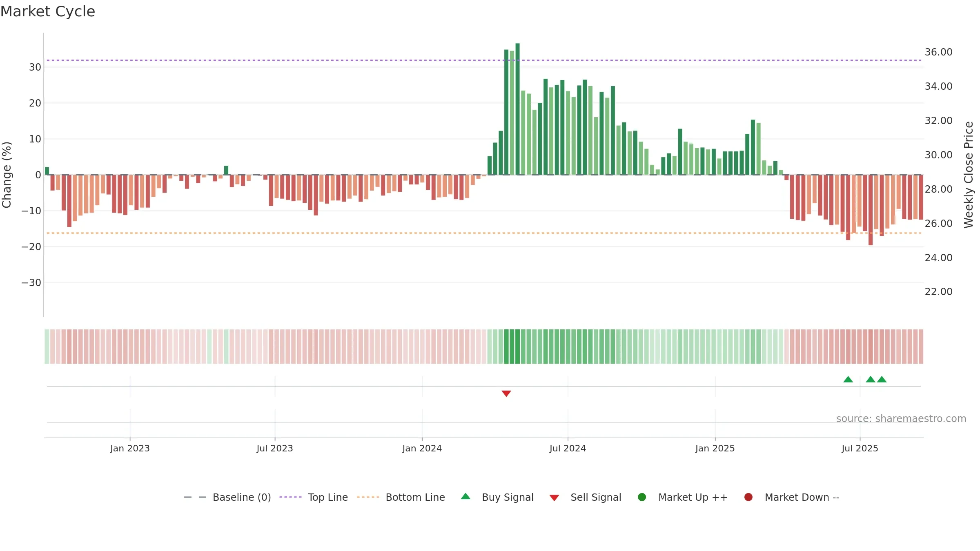Toggle the Market Up ++ legend label

[x=693, y=497]
